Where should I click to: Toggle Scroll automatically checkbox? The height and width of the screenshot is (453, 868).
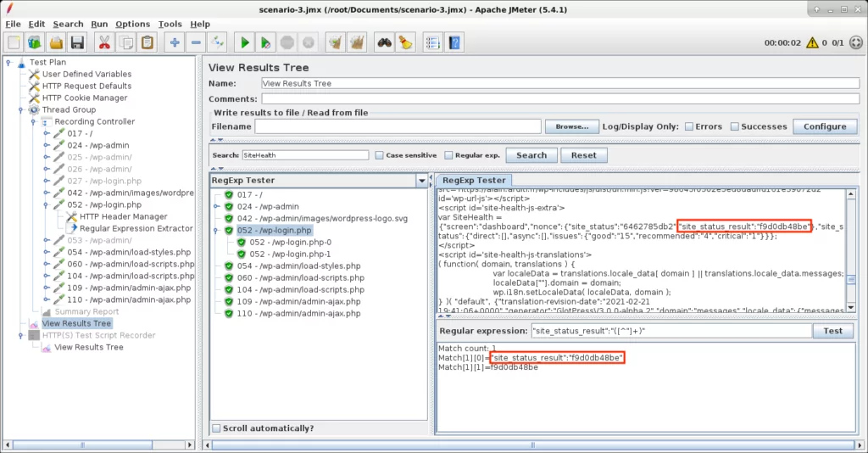click(217, 428)
